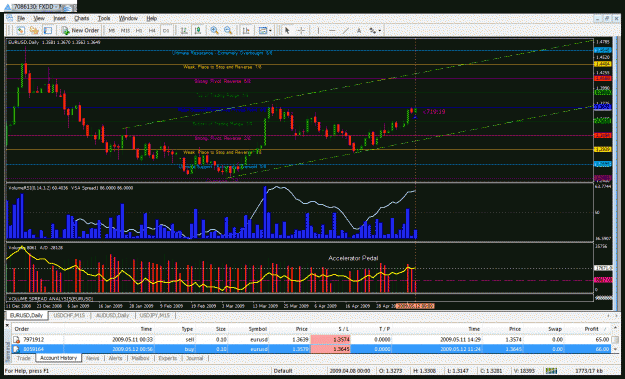Click the Accelerator Pedal chart label

[353, 258]
